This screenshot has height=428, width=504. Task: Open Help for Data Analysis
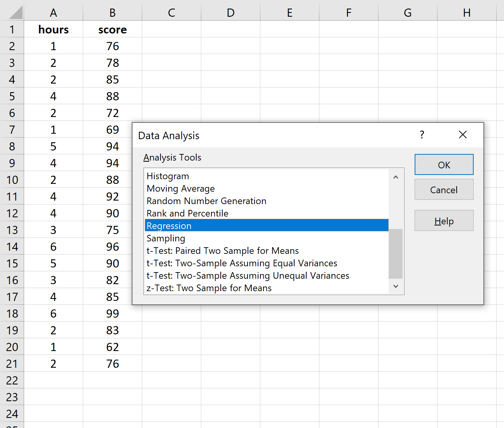444,221
